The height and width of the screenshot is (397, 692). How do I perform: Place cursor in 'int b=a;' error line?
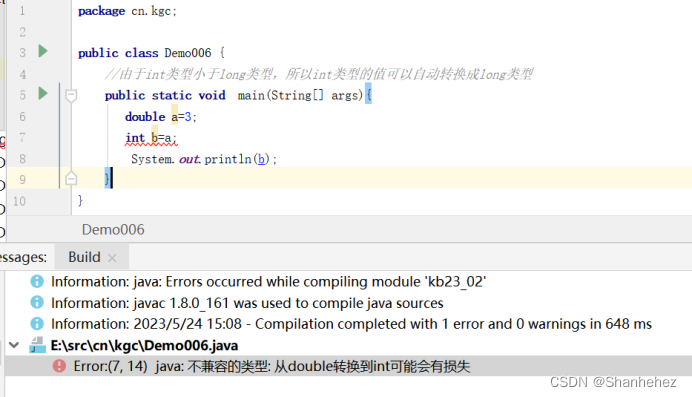[x=151, y=138]
